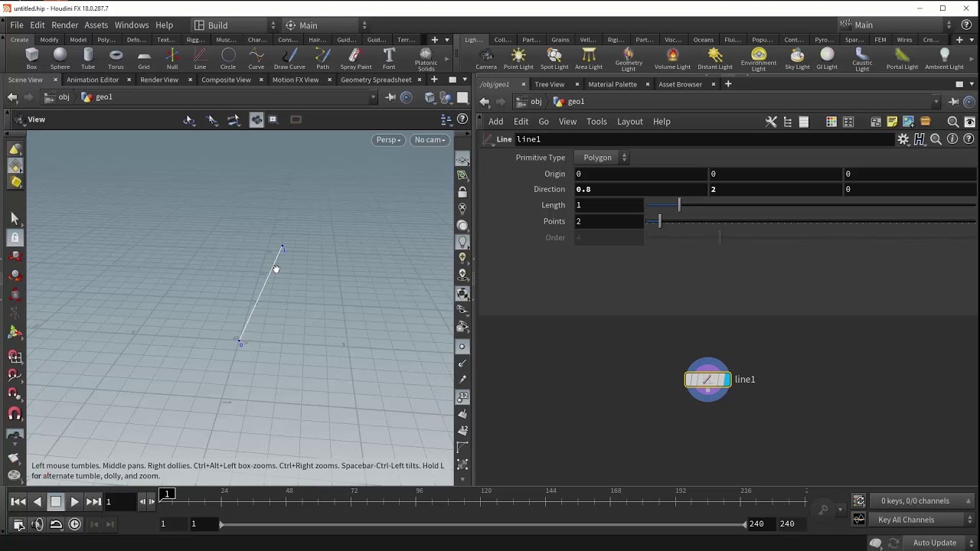Adjust the Length parameter slider
This screenshot has width=980, height=551.
[x=679, y=205]
